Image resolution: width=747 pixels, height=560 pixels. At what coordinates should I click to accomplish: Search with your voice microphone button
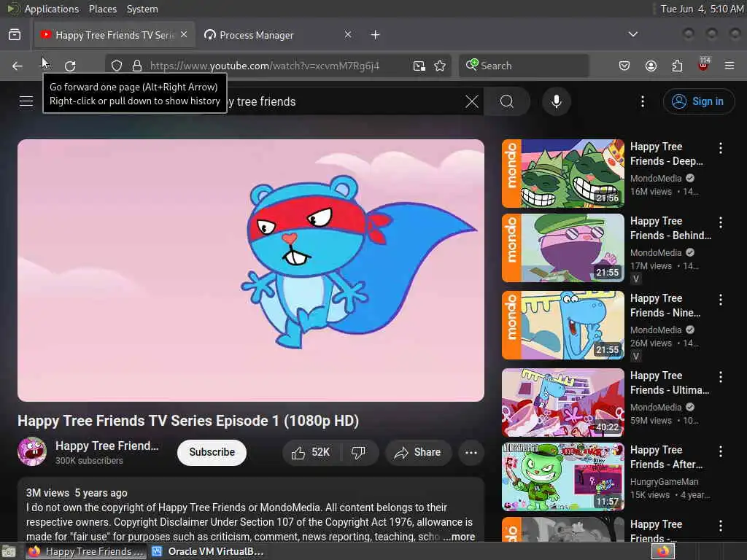(x=557, y=101)
